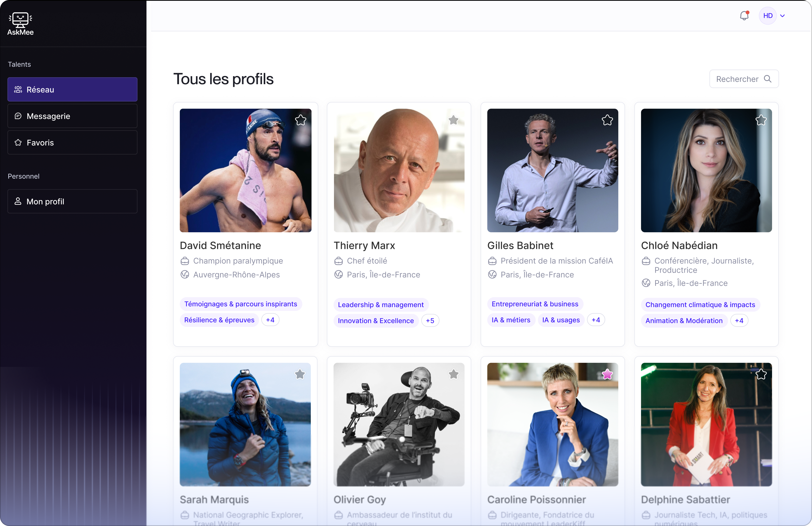Favorite Chloé Nabédian's profile
This screenshot has height=526, width=812.
[x=761, y=120]
